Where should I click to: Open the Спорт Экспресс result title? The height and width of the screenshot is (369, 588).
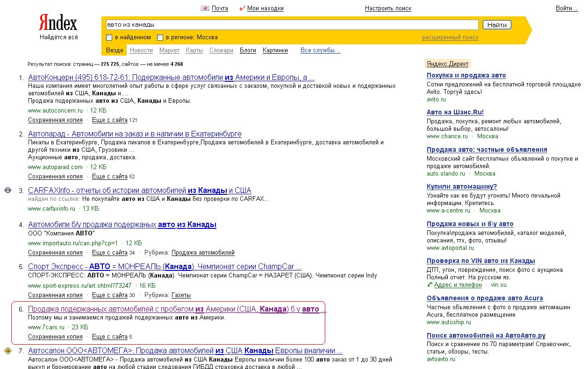pos(165,267)
